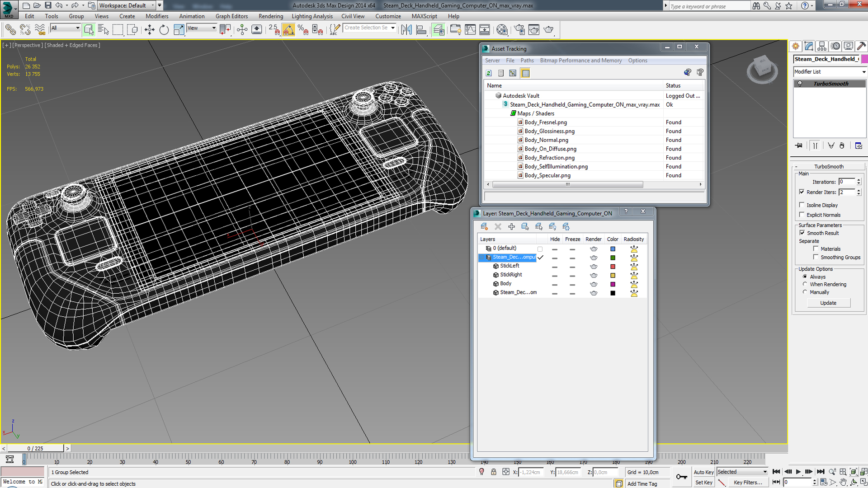The width and height of the screenshot is (868, 488).
Task: Click the Update button in TurboSmooth
Action: 828,303
